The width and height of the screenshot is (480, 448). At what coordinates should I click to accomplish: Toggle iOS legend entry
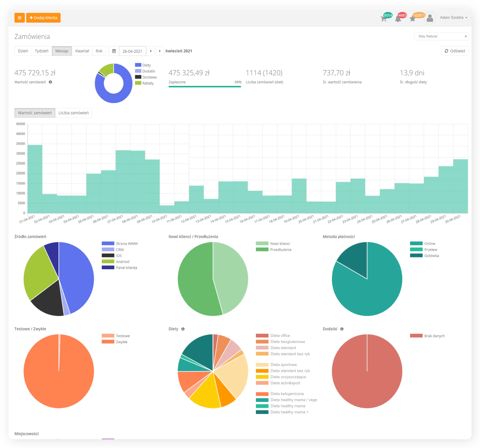click(x=112, y=255)
